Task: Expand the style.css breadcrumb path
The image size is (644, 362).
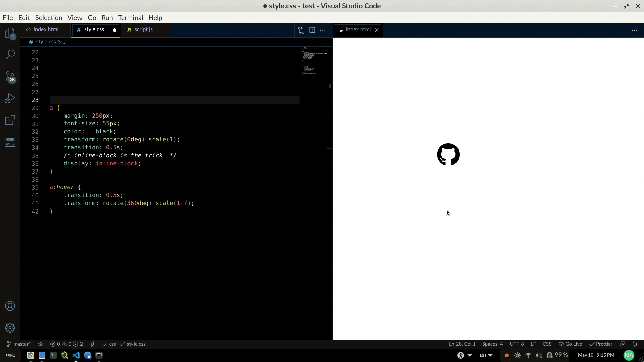Action: point(64,42)
